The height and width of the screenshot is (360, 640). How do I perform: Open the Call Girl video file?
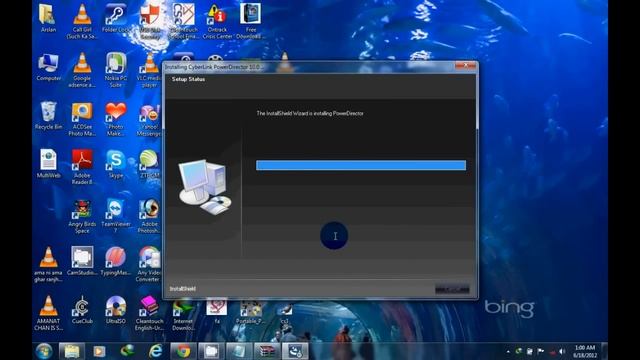coord(82,22)
